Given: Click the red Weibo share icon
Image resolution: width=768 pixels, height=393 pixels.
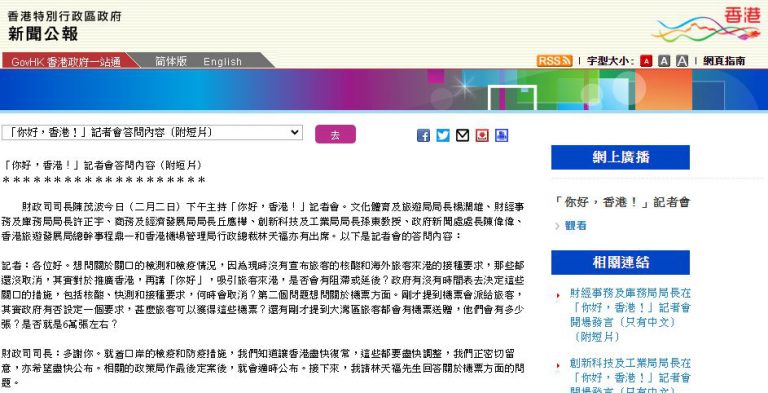Looking at the screenshot, I should (482, 135).
